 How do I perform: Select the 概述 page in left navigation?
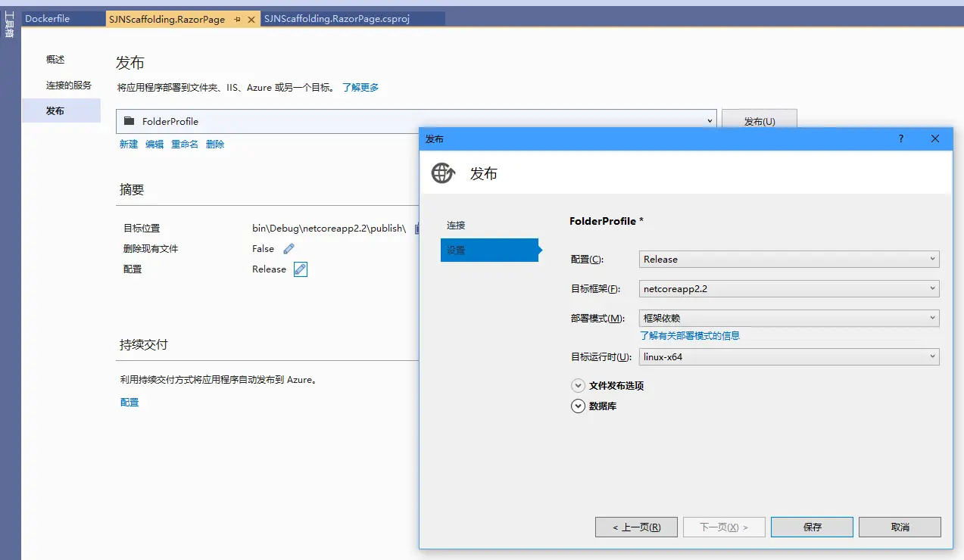(55, 60)
